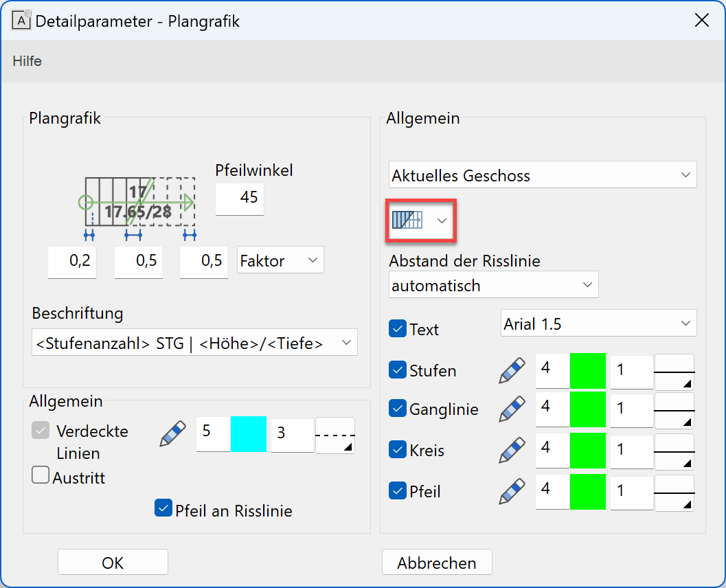Expand the Aktuelles Geschoss dropdown
This screenshot has width=726, height=588.
pos(543,175)
